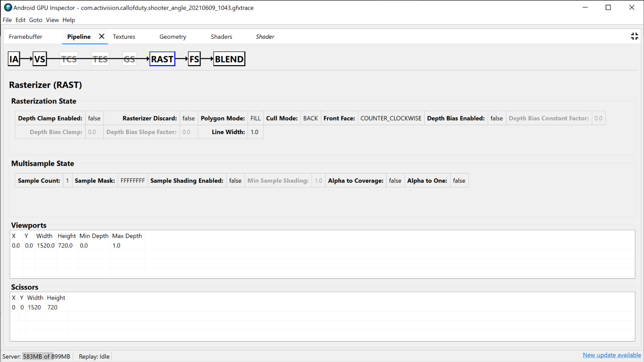Click File menu in menu bar
The width and height of the screenshot is (644, 362).
(x=7, y=19)
